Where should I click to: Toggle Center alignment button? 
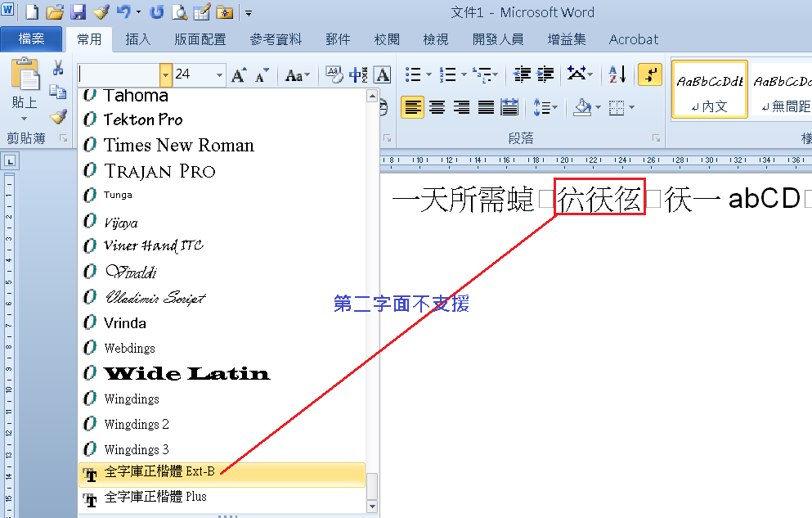pos(437,107)
